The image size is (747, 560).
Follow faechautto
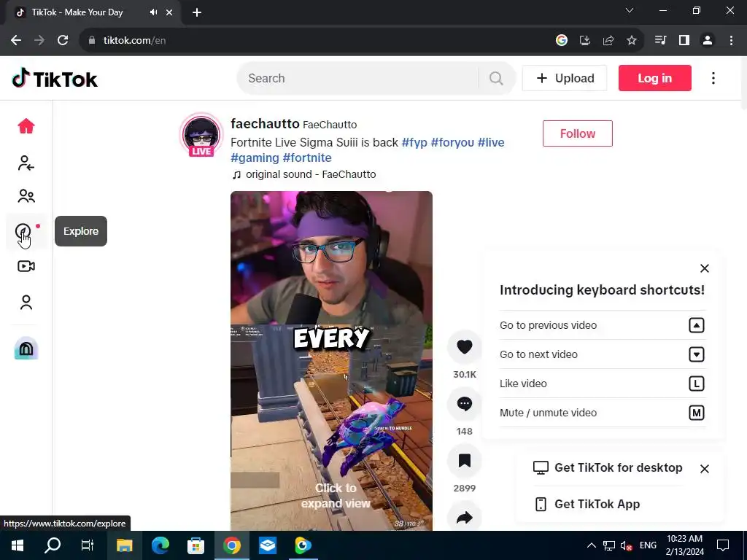pos(578,133)
